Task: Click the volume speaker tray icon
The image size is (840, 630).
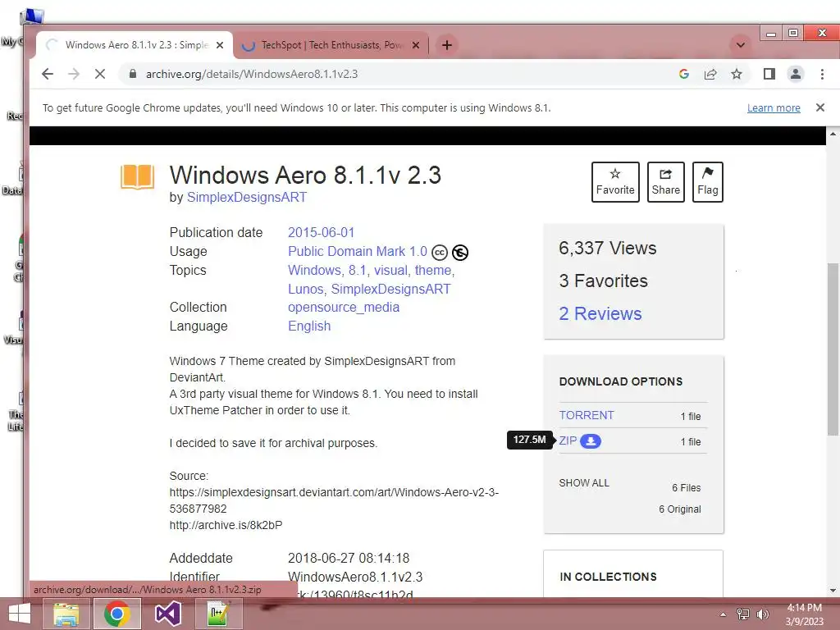Action: (x=762, y=614)
